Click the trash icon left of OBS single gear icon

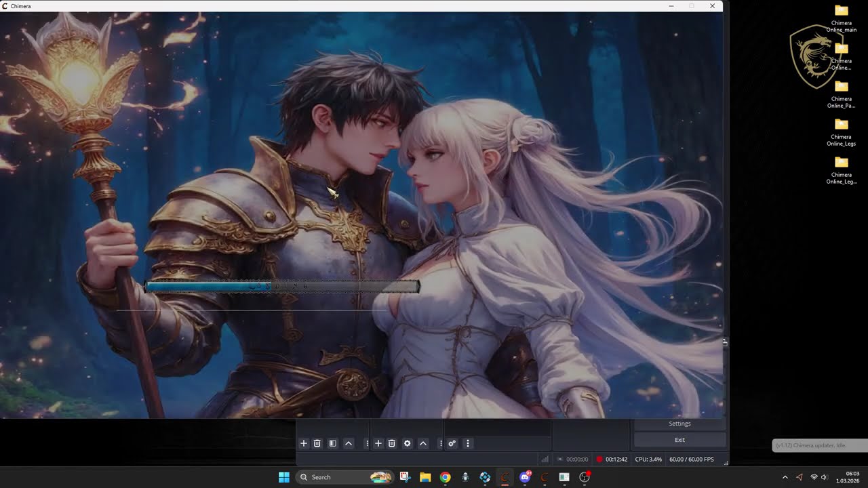(391, 443)
